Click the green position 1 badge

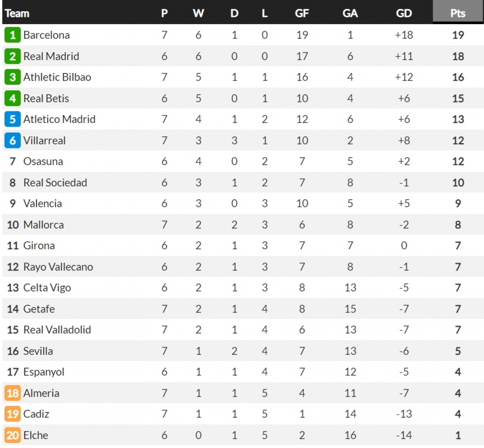(13, 35)
